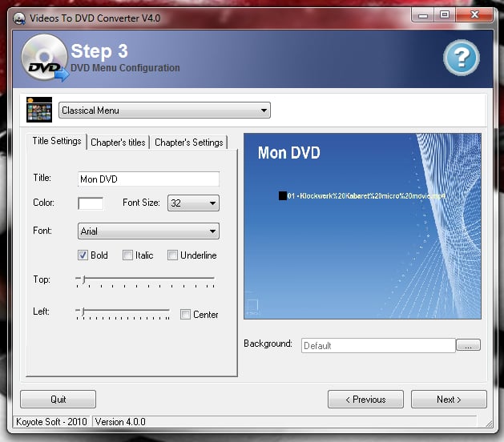
Task: Proceed with the Next button
Action: tap(449, 400)
